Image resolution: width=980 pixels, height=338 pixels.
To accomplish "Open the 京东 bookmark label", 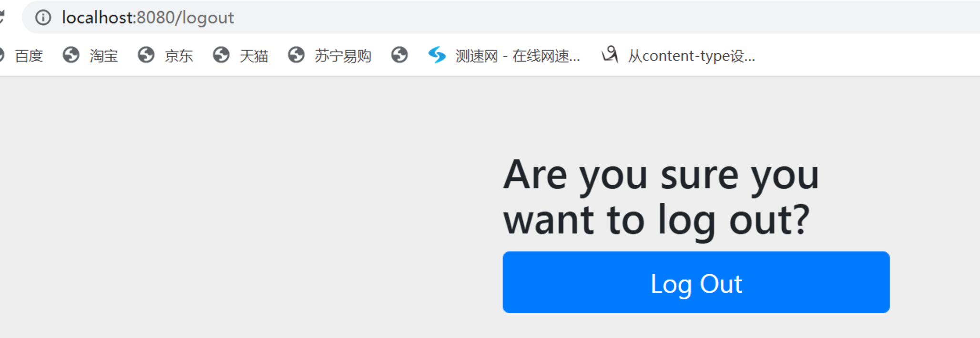I will 179,56.
